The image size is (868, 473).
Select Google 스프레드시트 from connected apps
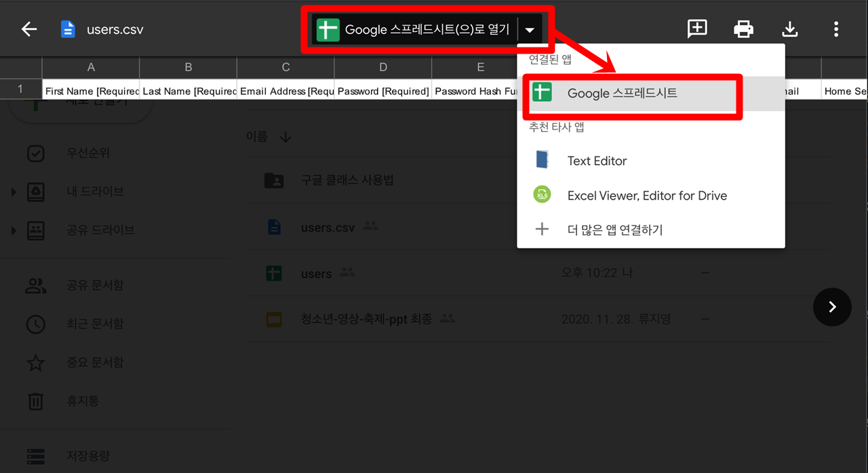click(651, 94)
